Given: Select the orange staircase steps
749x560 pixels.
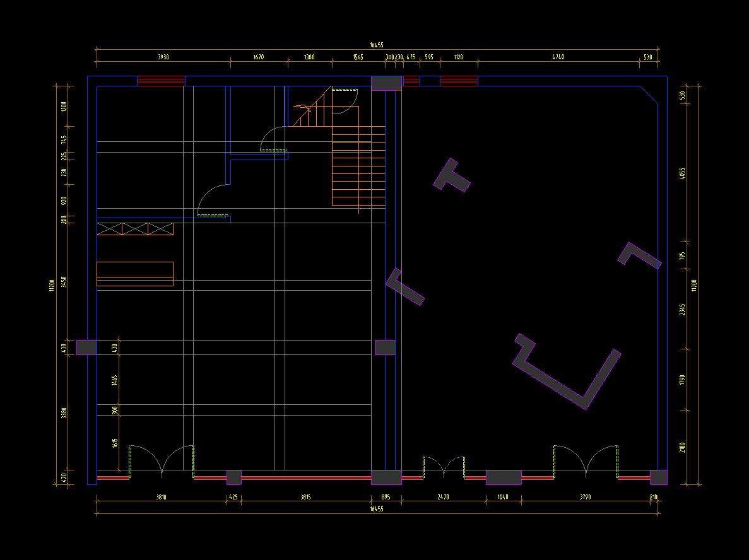Looking at the screenshot, I should pyautogui.click(x=358, y=165).
